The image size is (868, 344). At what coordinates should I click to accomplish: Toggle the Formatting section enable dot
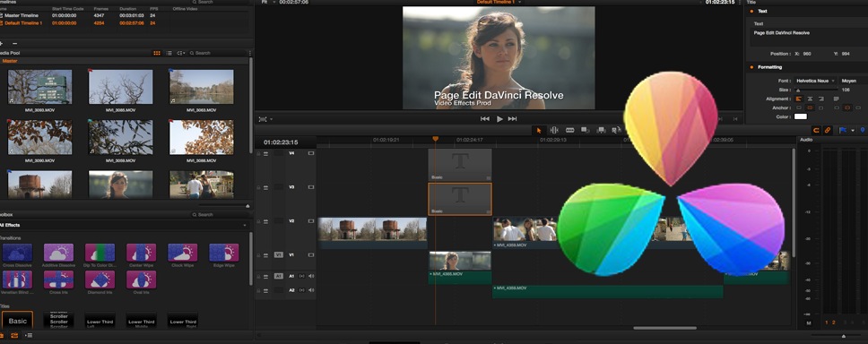[x=751, y=67]
